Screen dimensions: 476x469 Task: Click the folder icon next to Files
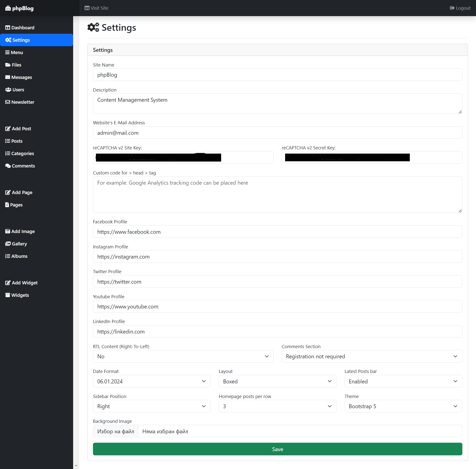[x=8, y=65]
